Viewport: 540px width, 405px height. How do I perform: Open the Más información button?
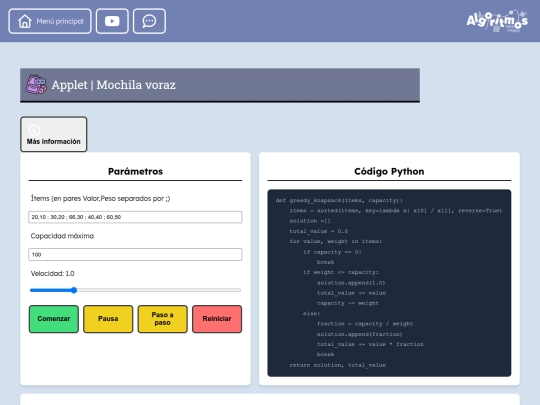pyautogui.click(x=54, y=134)
